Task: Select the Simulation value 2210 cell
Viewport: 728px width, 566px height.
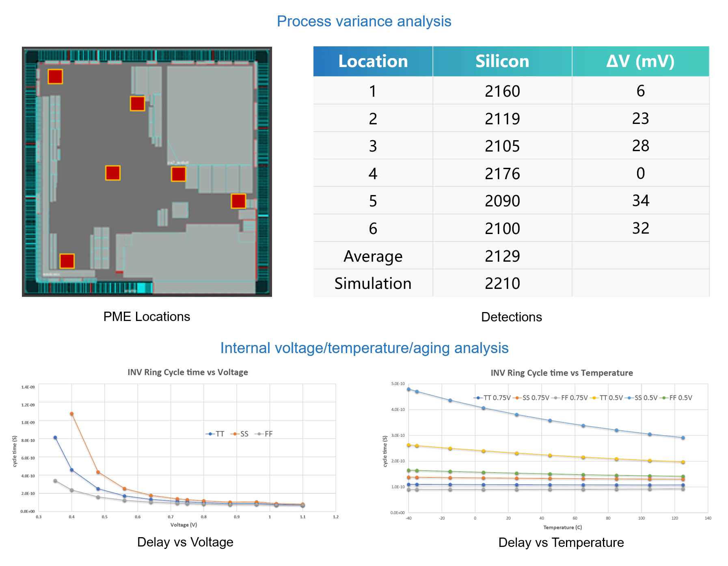Action: [x=502, y=283]
